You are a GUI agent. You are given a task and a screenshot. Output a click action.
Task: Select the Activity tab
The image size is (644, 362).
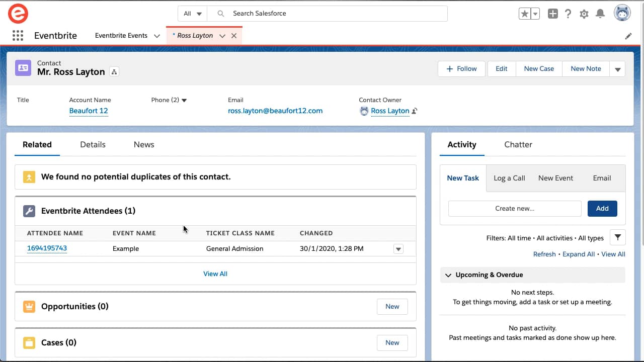(x=462, y=144)
